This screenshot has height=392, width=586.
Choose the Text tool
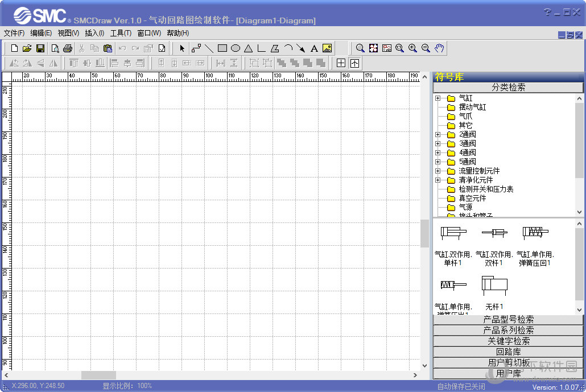(x=313, y=48)
